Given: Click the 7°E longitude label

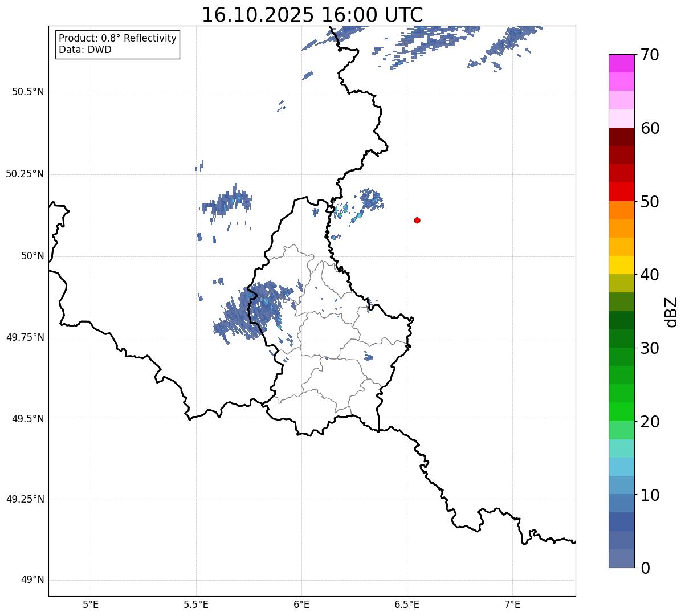Looking at the screenshot, I should [x=512, y=604].
